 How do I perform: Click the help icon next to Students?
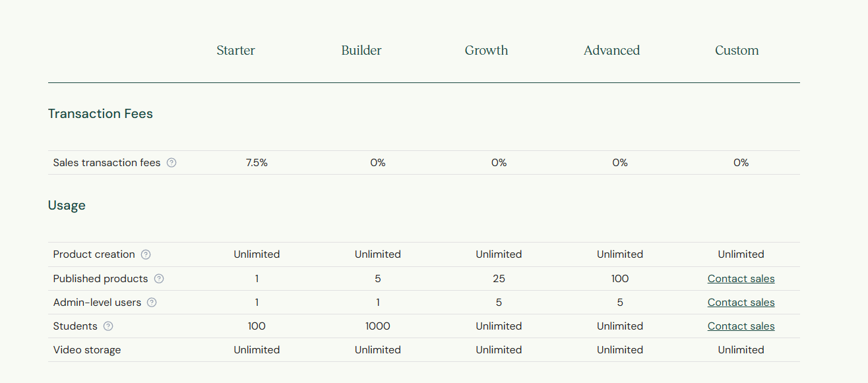108,326
